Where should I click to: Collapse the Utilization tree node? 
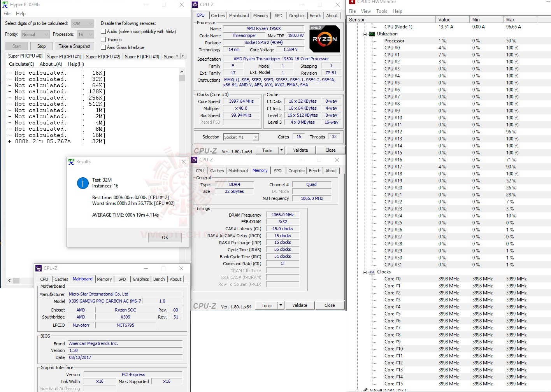(x=365, y=34)
